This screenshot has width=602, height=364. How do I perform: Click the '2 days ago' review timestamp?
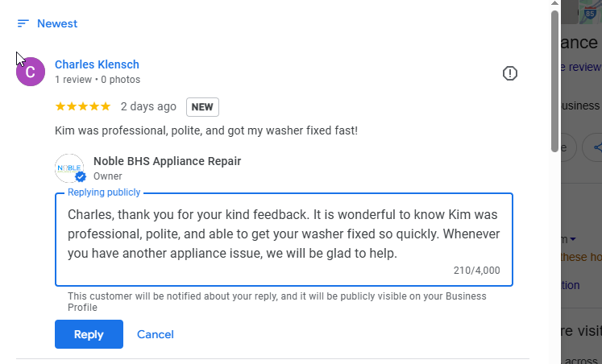click(148, 106)
